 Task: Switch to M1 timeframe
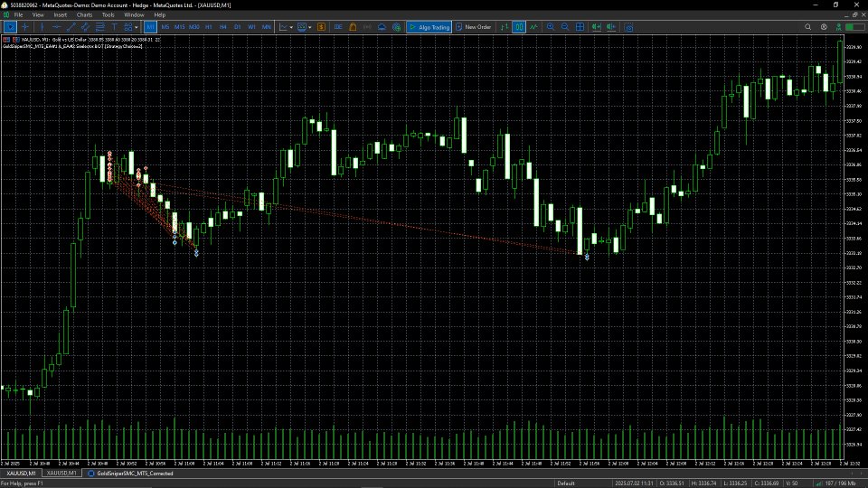click(x=151, y=26)
